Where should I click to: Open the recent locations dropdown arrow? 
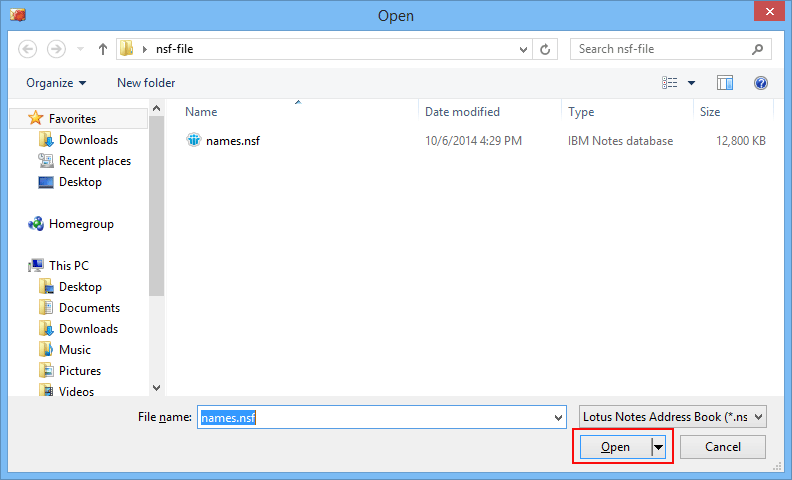coord(80,49)
